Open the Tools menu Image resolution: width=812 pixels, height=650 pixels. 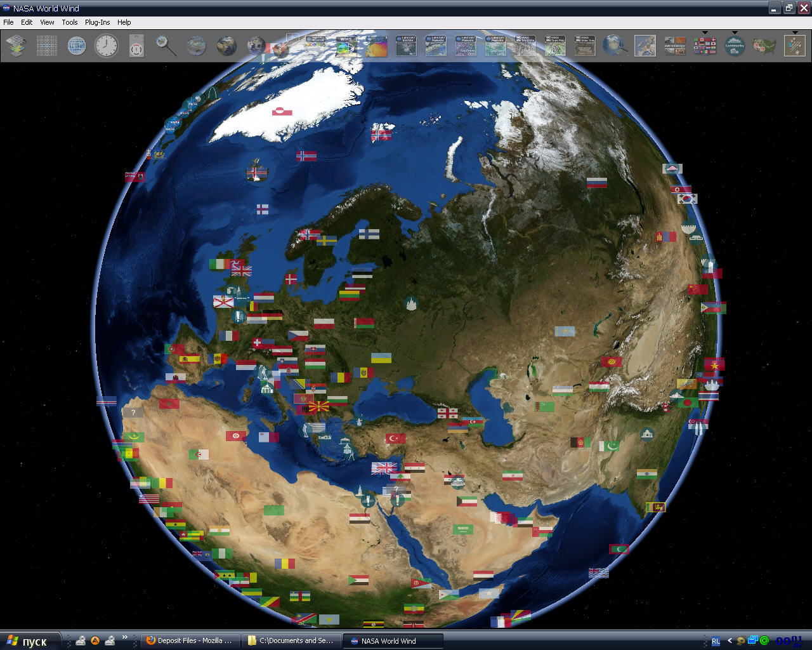point(70,22)
